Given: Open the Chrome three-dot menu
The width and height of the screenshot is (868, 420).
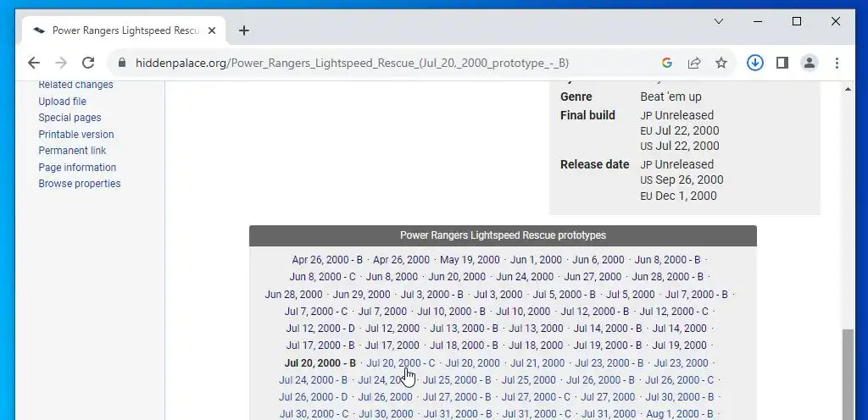Looking at the screenshot, I should [837, 63].
